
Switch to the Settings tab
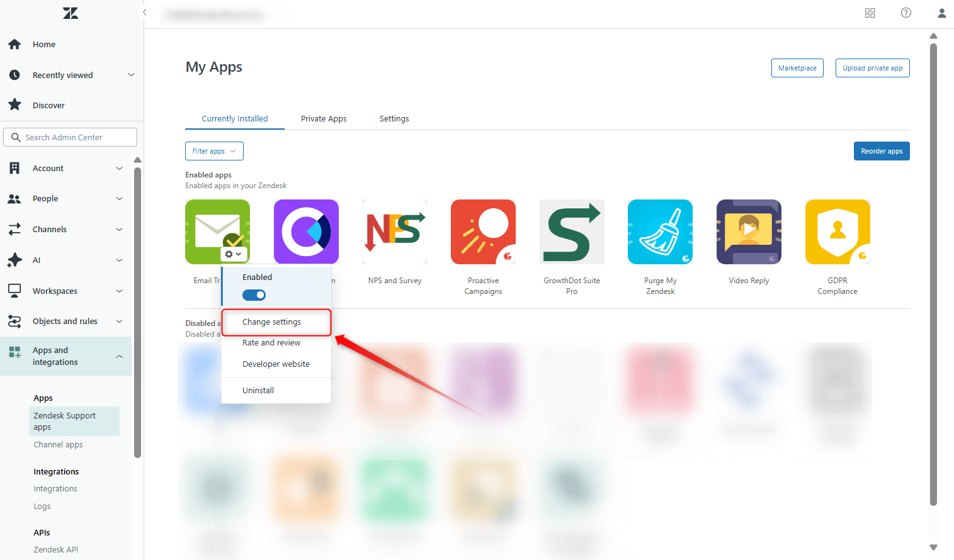tap(394, 118)
